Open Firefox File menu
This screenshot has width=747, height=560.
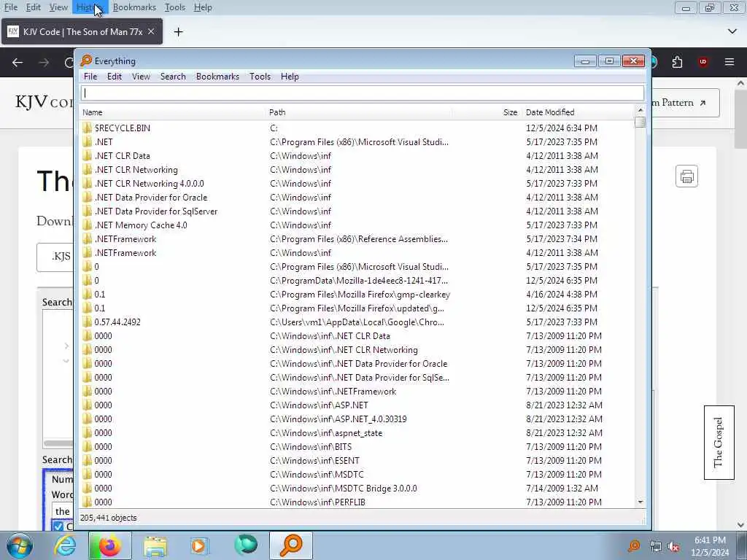[10, 7]
